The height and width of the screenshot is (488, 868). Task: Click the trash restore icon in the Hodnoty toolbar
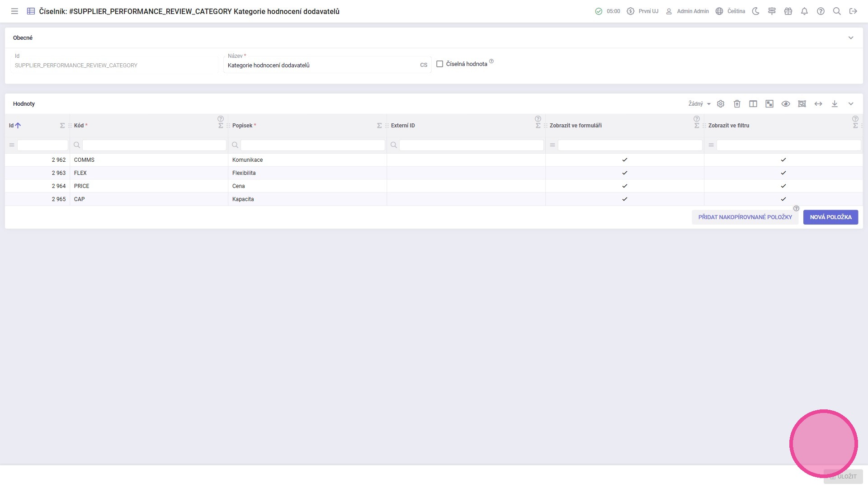coord(737,104)
